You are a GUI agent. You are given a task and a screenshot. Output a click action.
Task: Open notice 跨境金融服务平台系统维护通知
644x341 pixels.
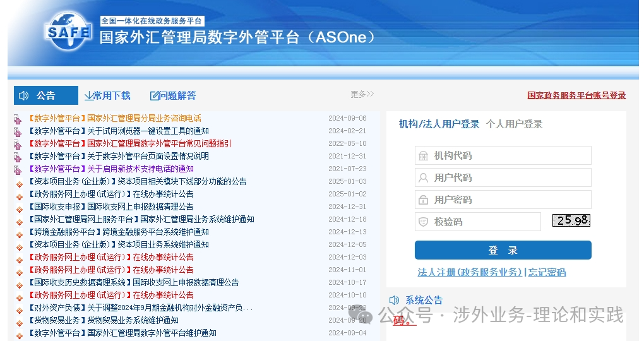pyautogui.click(x=118, y=232)
